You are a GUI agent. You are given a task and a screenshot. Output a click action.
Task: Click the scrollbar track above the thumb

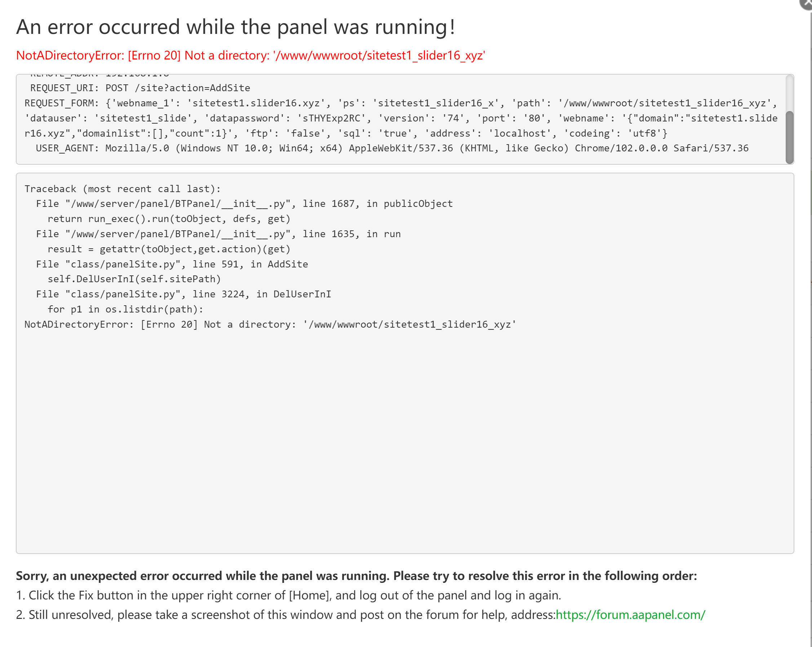pyautogui.click(x=789, y=93)
